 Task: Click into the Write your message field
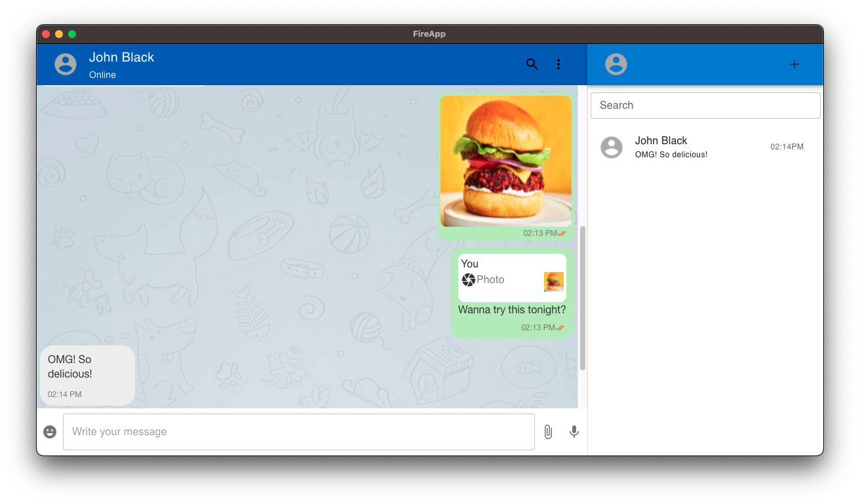click(x=299, y=431)
